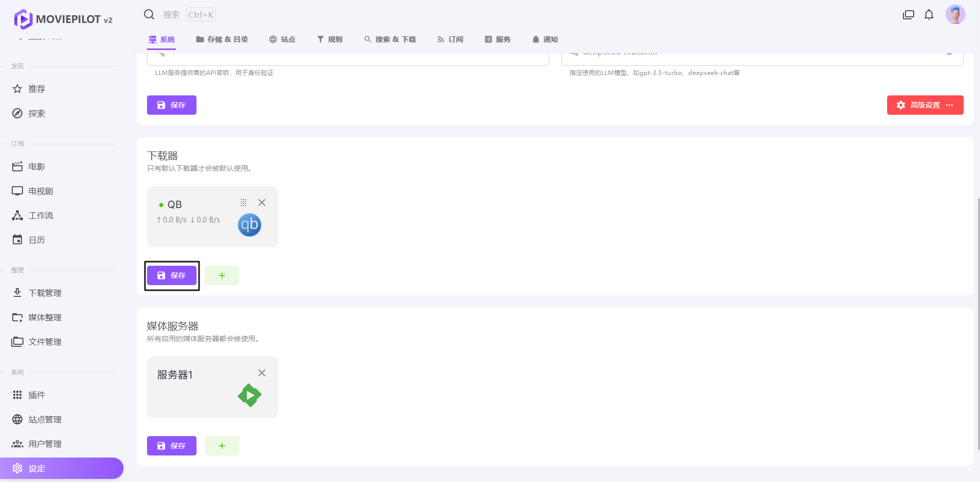Switch to the 搜索 & 下载 tab
This screenshot has height=482, width=980.
pyautogui.click(x=390, y=39)
